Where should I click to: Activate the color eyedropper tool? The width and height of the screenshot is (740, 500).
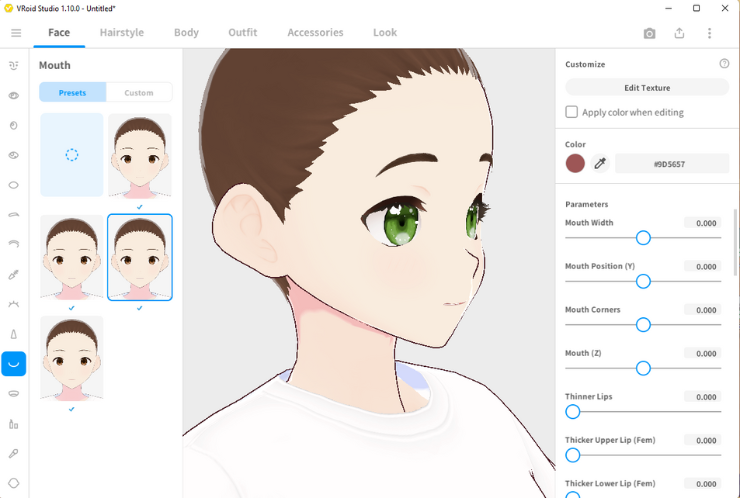(600, 164)
